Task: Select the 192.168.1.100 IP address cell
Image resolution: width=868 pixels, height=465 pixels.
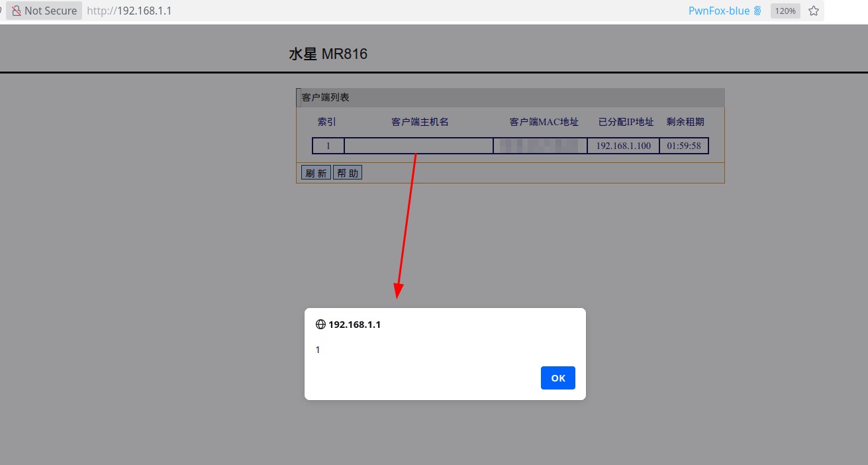Action: 623,146
